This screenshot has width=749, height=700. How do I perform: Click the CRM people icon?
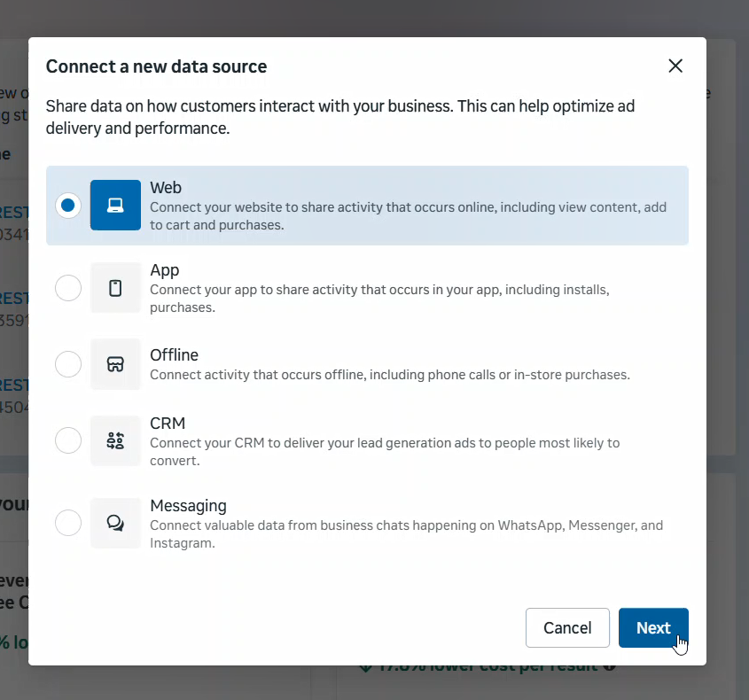115,440
